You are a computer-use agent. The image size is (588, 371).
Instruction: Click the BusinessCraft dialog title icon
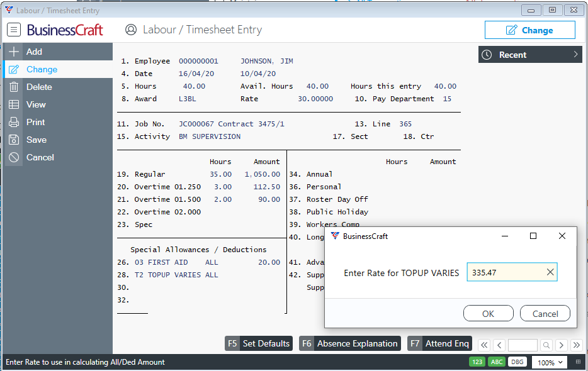[x=336, y=236]
